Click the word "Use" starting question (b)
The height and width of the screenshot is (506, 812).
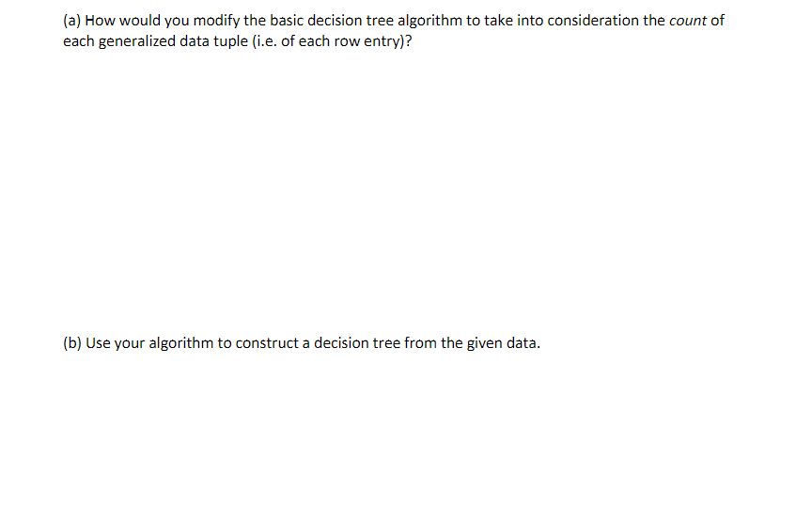point(98,343)
